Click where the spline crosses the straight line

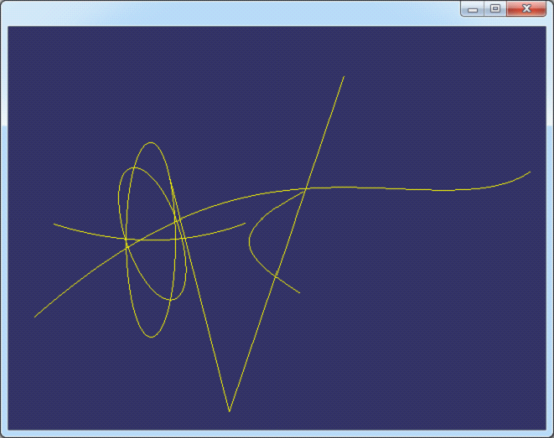[306, 189]
